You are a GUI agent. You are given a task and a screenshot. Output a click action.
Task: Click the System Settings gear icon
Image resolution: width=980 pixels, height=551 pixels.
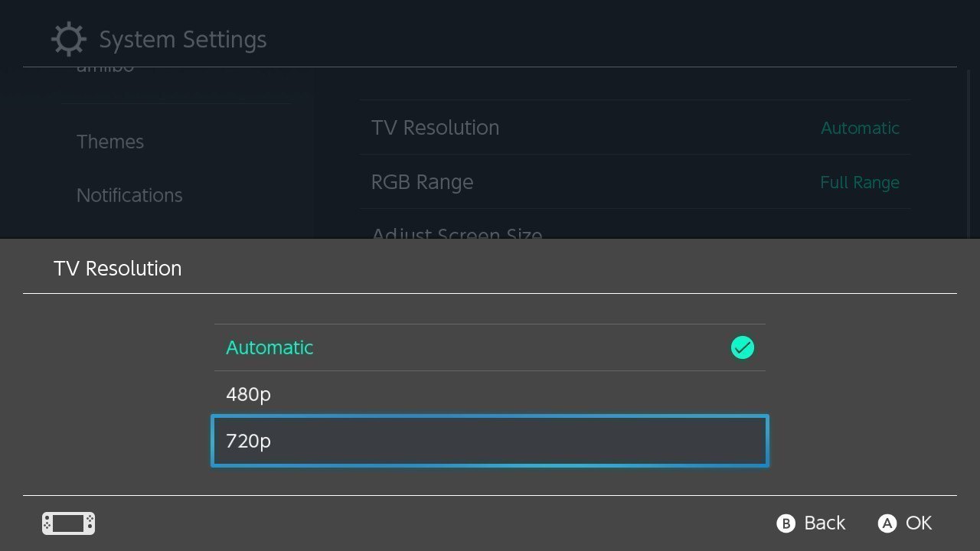pos(69,39)
